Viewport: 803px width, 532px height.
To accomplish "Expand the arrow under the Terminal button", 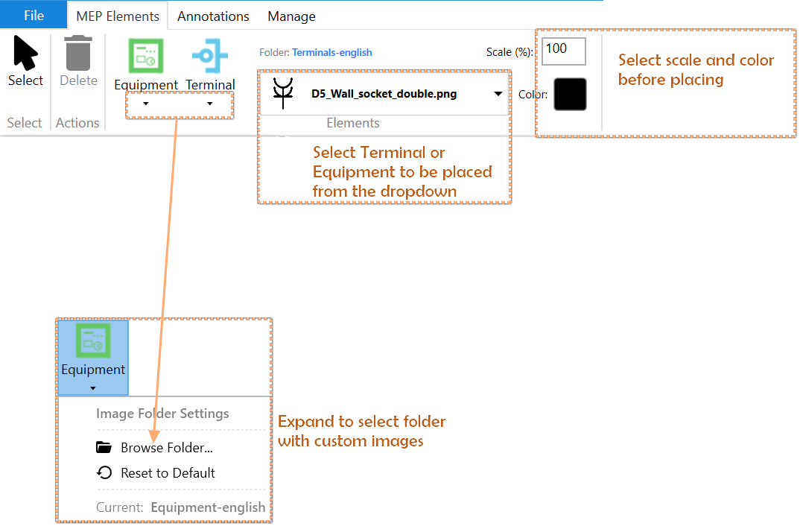I will [x=209, y=104].
